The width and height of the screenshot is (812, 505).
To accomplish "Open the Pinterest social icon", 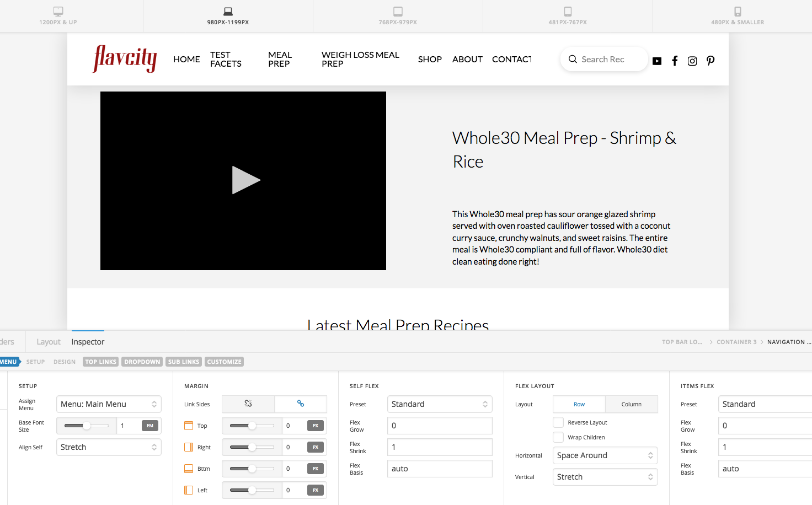I will 710,61.
